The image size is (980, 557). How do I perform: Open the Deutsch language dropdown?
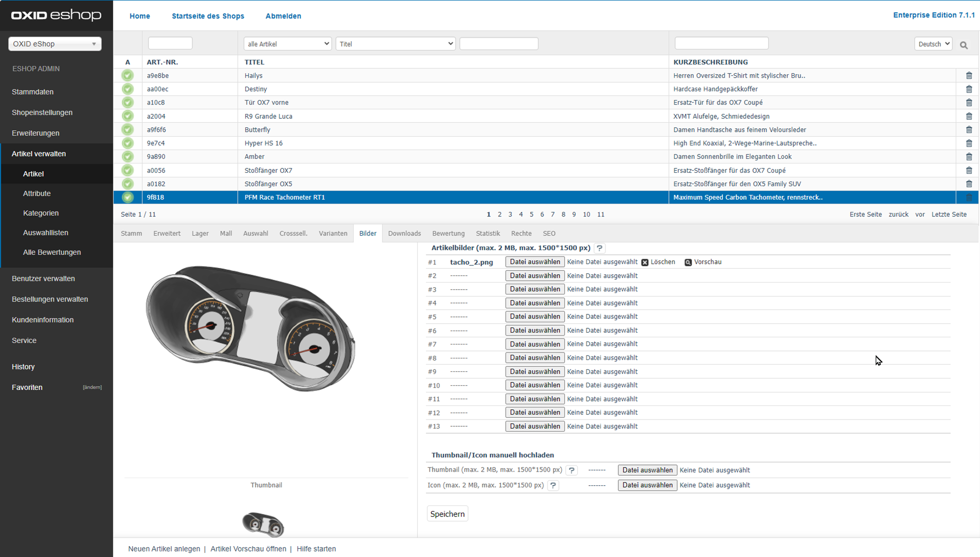click(933, 44)
